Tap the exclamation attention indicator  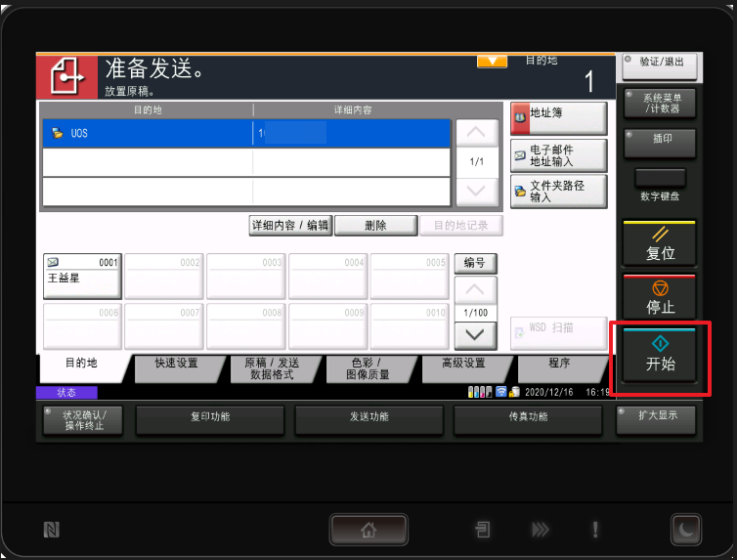click(595, 530)
